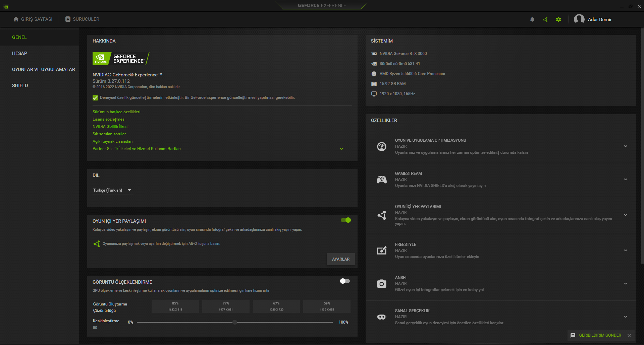Open NVIDIA Gizlilik İlkesi link
Screen dimensions: 644x345
(x=110, y=127)
